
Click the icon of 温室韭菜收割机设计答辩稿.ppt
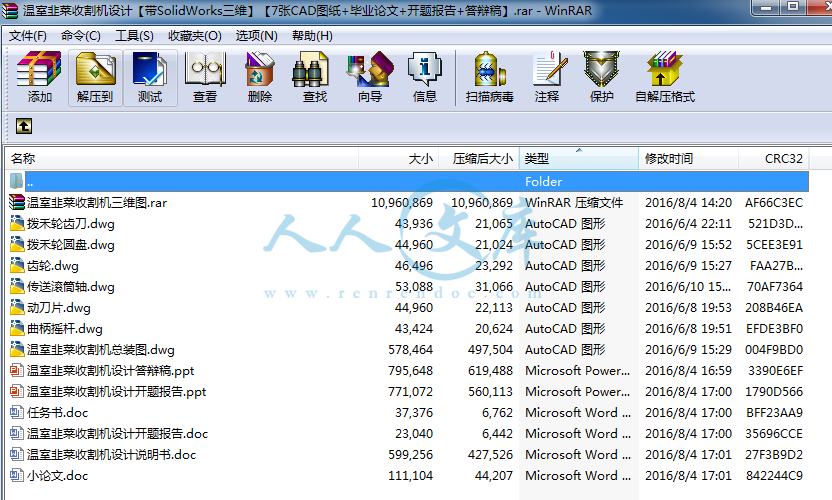click(16, 370)
